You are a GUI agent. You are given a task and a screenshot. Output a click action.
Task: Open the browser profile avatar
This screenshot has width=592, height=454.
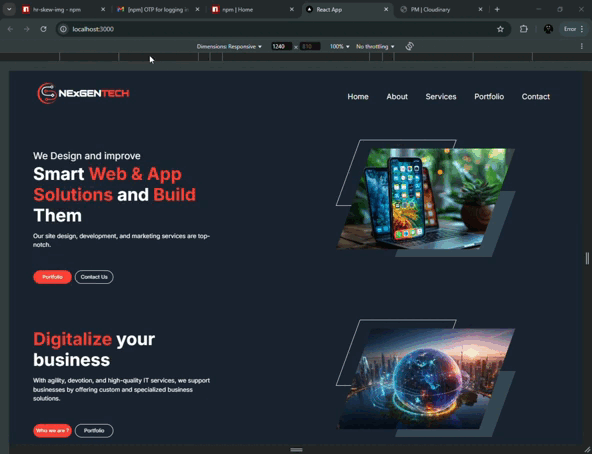(548, 29)
